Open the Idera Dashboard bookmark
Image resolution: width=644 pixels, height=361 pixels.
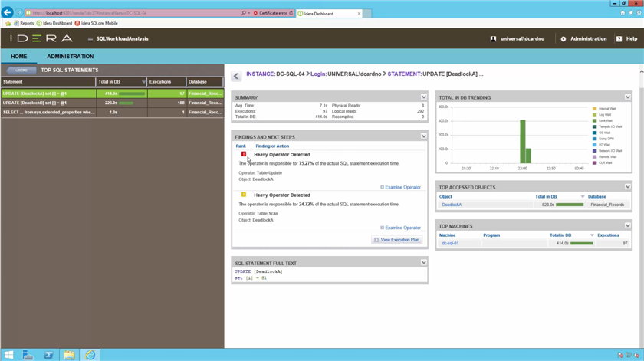(x=54, y=24)
